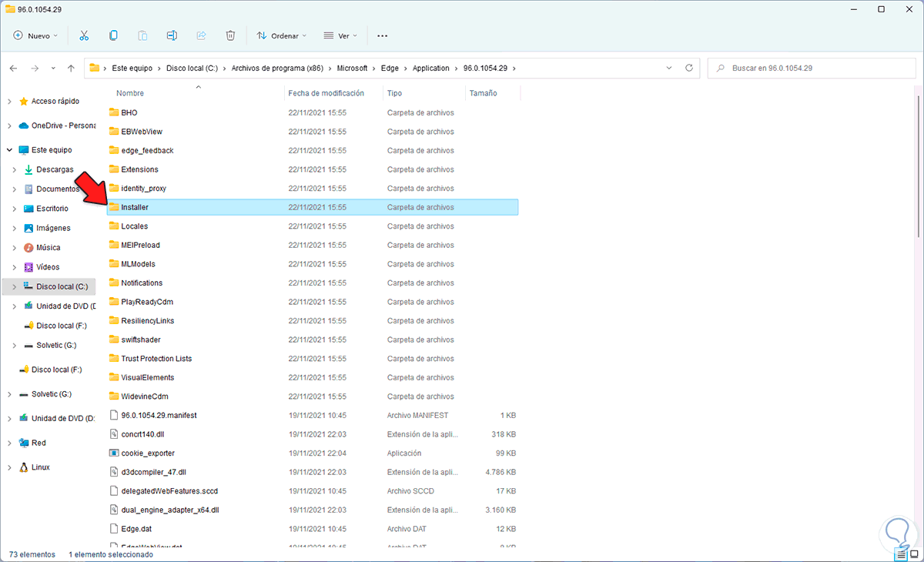The image size is (924, 562).
Task: Select Vídeos in the sidebar
Action: pos(48,267)
